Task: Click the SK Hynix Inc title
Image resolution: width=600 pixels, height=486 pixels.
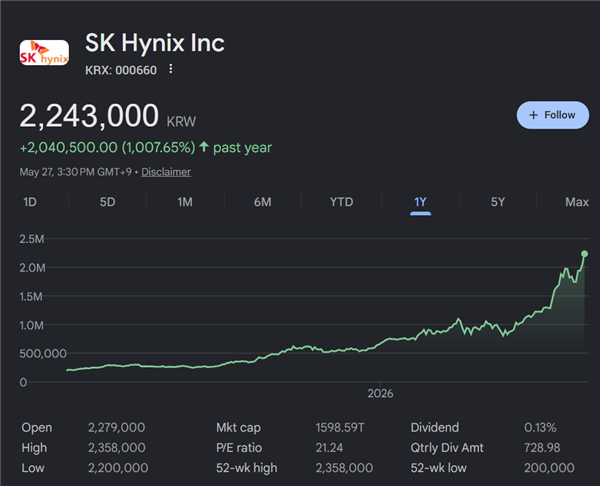Action: 155,42
